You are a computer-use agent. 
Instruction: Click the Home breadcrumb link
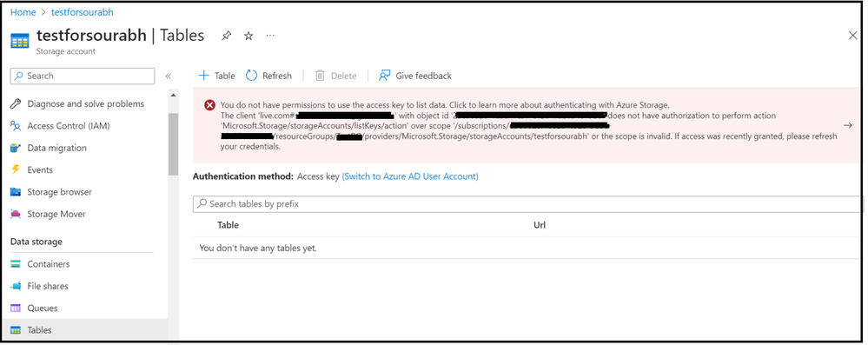coord(23,12)
